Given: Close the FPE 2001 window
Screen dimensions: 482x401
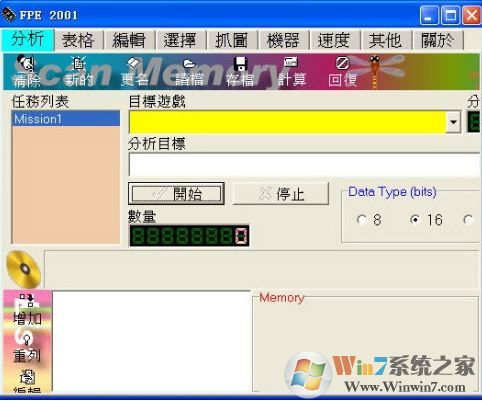Looking at the screenshot, I should pyautogui.click(x=471, y=15).
